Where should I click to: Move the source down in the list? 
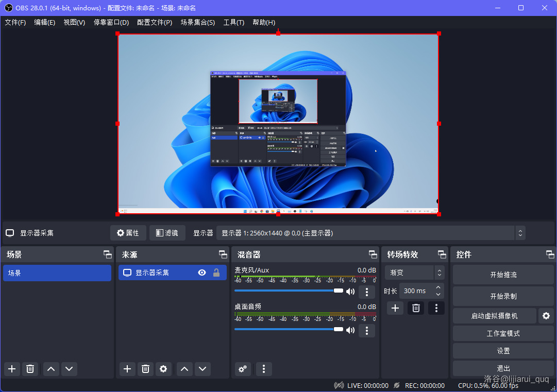tap(202, 369)
